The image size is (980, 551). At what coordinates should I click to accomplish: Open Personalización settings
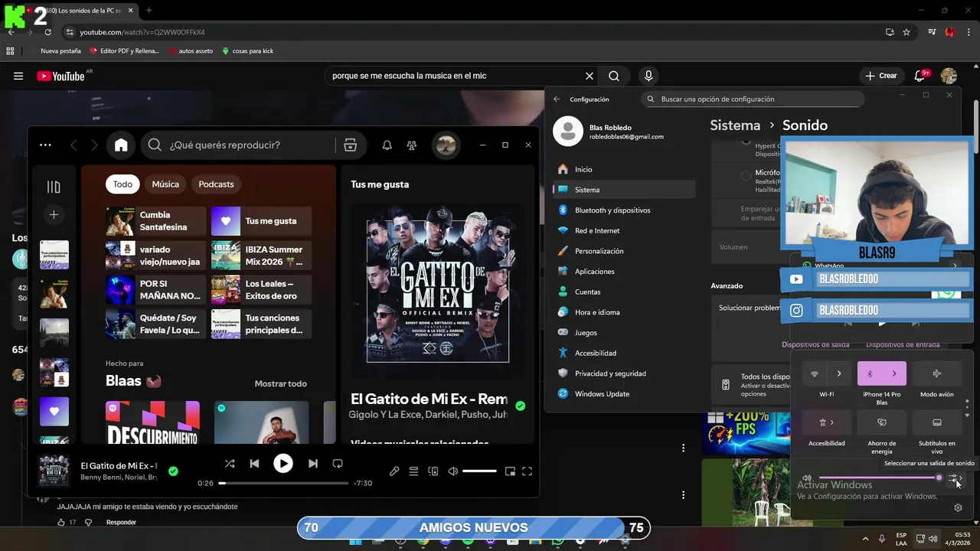624,251
